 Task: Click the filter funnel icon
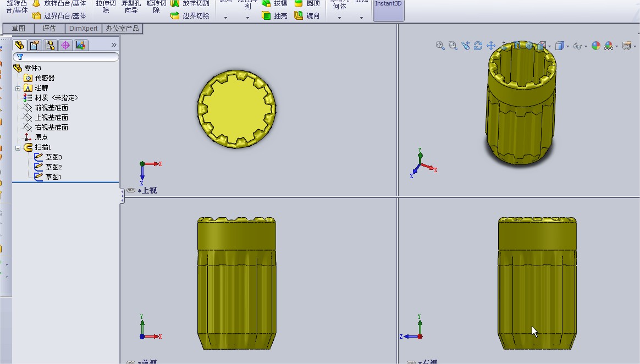point(20,57)
